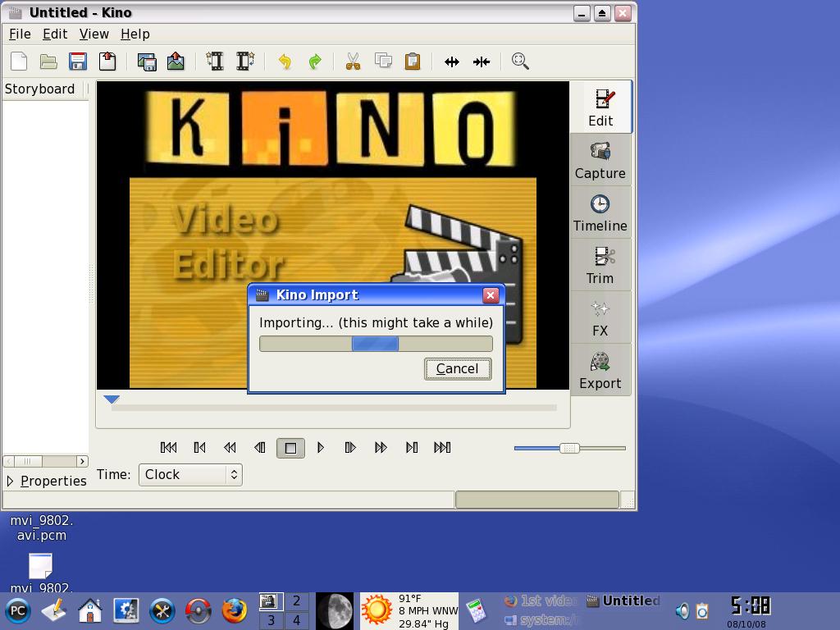Screen dimensions: 840x630
Task: Click the Save project disk icon
Action: pyautogui.click(x=78, y=61)
